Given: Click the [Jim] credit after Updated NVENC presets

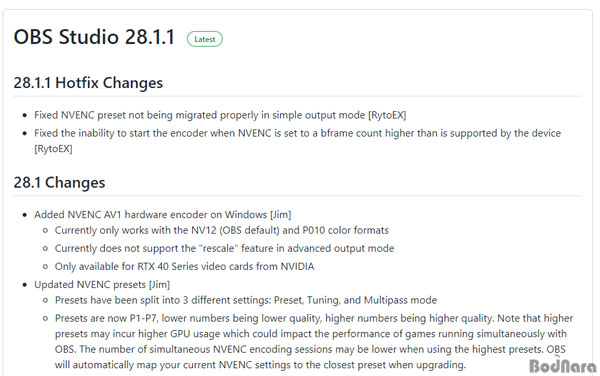Looking at the screenshot, I should point(159,285).
